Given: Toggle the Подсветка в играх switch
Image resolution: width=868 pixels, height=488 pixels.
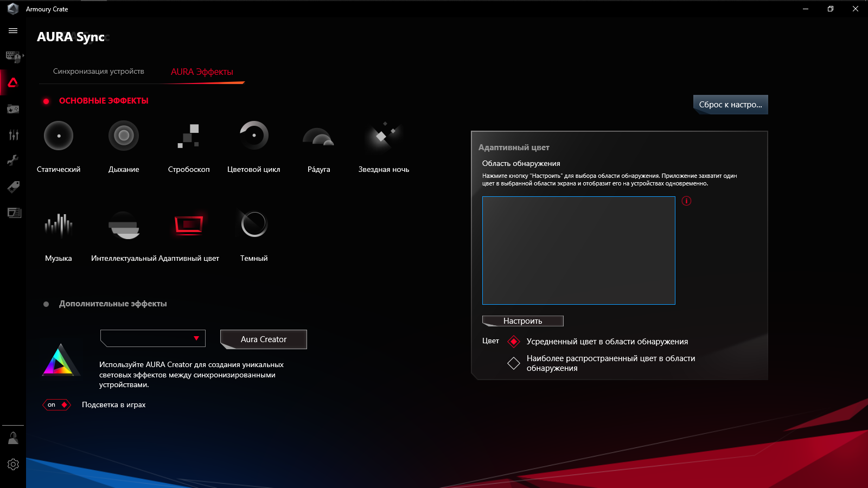Looking at the screenshot, I should [56, 405].
